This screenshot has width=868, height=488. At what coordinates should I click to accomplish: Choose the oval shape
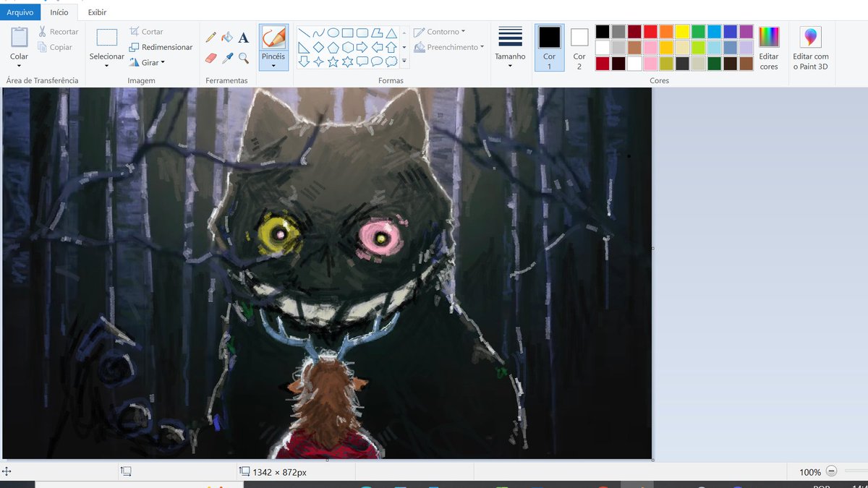click(333, 33)
